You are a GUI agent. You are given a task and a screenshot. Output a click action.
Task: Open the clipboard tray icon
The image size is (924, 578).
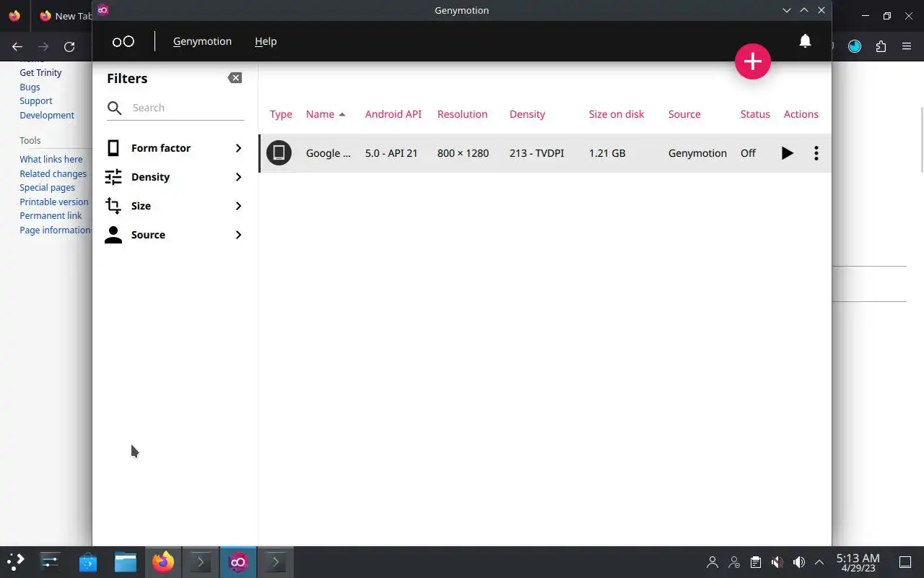[755, 562]
